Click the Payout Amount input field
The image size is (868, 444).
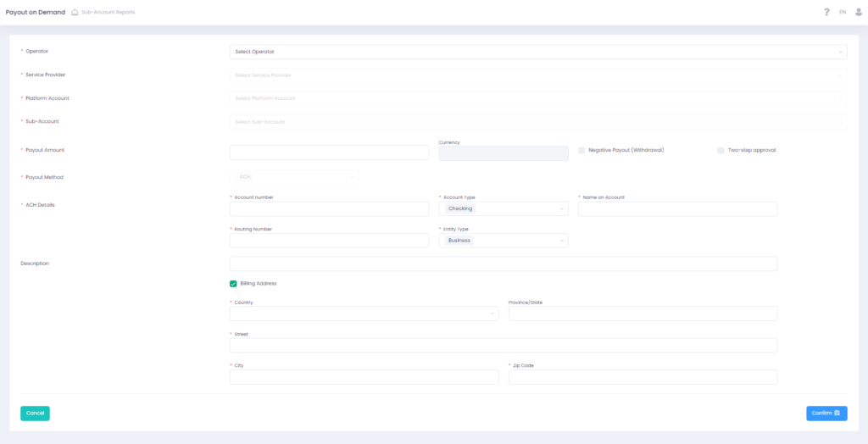[329, 153]
